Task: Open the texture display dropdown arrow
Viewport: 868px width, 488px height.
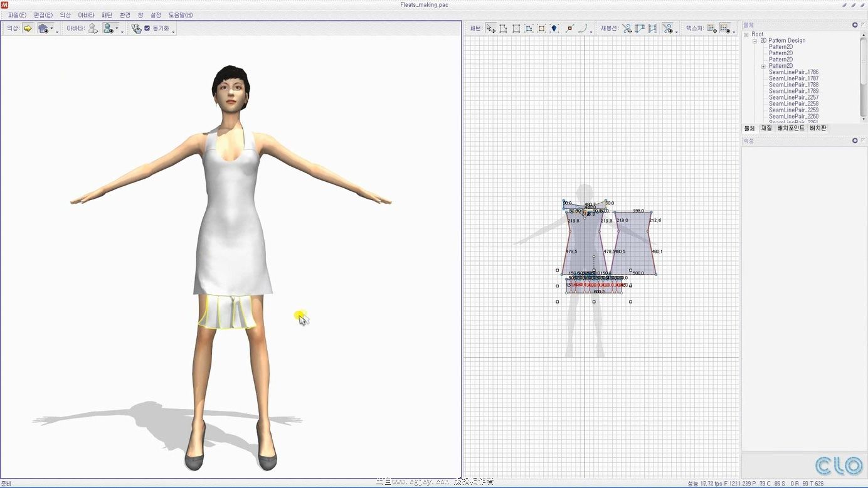Action: [733, 31]
